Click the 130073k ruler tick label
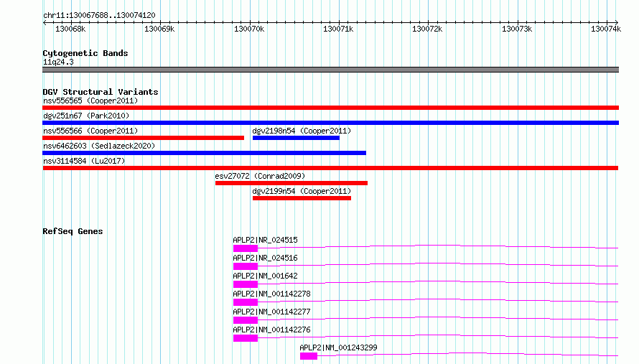Viewport: 639px width, 364px height. click(x=517, y=29)
